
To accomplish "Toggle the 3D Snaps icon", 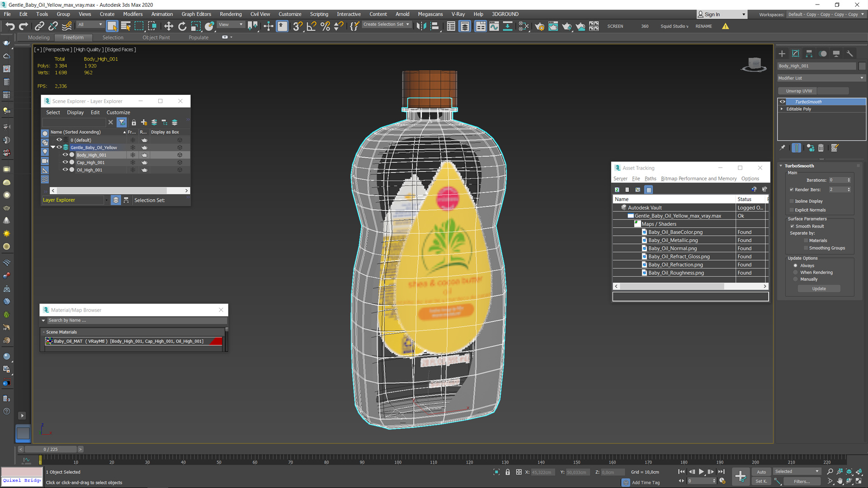I will click(x=297, y=26).
